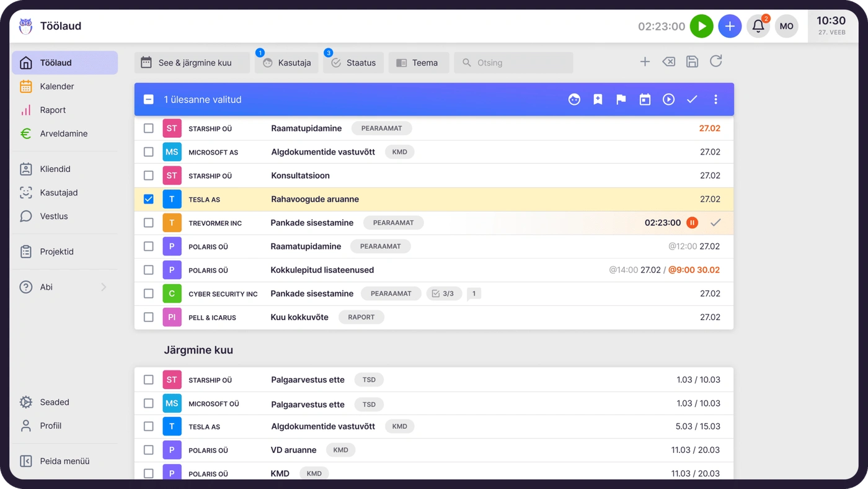868x489 pixels.
Task: Save the filter view with floppy disk icon
Action: pyautogui.click(x=692, y=61)
